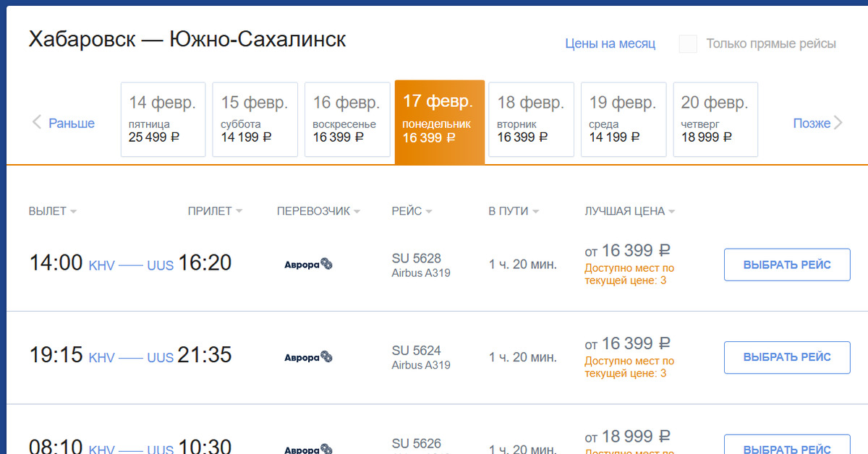Image resolution: width=868 pixels, height=454 pixels.
Task: Open ПЕРЕВОЗЧИК sort dropdown
Action: click(318, 211)
